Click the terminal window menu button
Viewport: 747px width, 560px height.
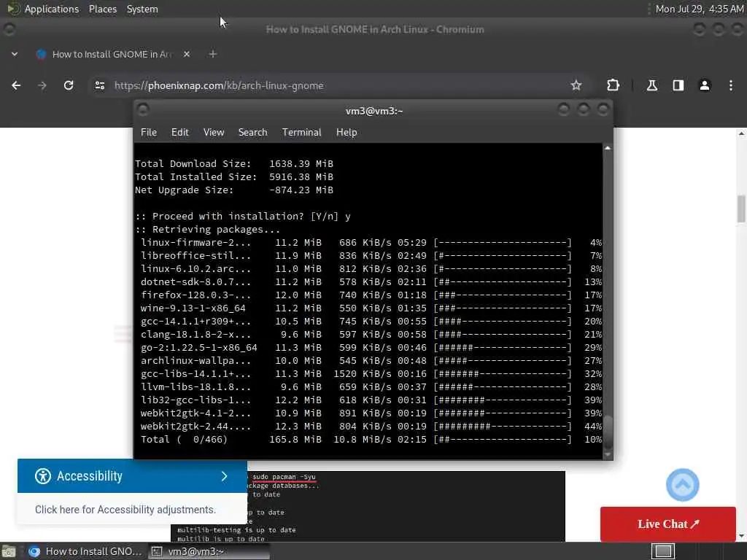(143, 110)
